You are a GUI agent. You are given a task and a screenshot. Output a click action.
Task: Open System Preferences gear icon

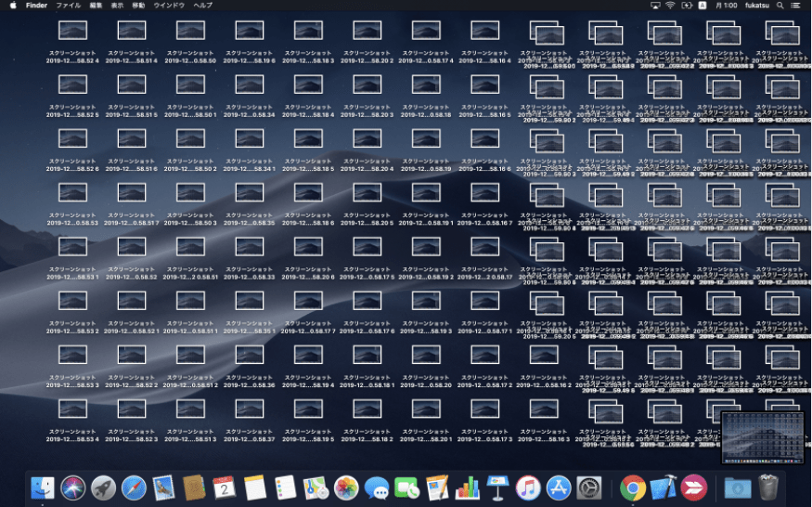coord(588,487)
